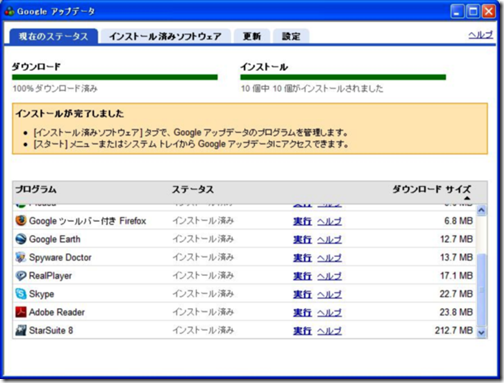Click the 6.8 MB size value
The width and height of the screenshot is (504, 383).
pyautogui.click(x=458, y=221)
